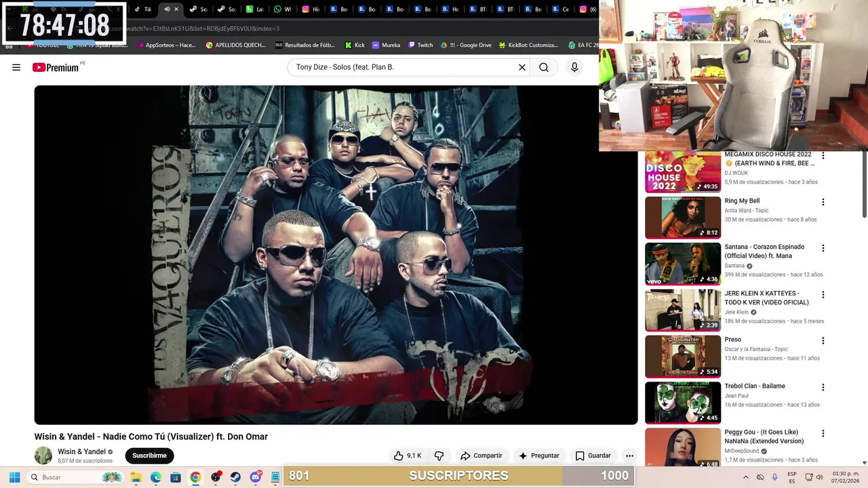Switch to the WhatsApp browser tab
This screenshot has width=868, height=488.
click(282, 9)
